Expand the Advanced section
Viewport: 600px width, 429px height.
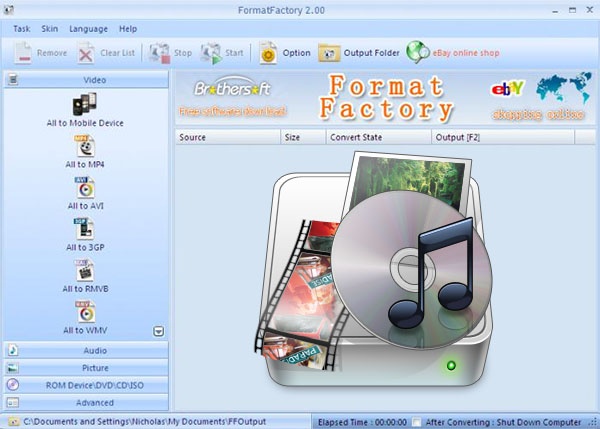[86, 403]
